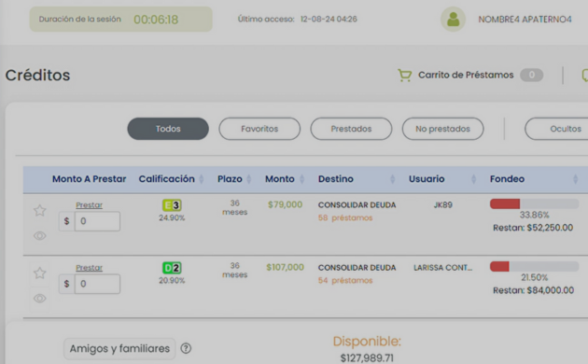Open Carrito de Préstamos label

(466, 75)
